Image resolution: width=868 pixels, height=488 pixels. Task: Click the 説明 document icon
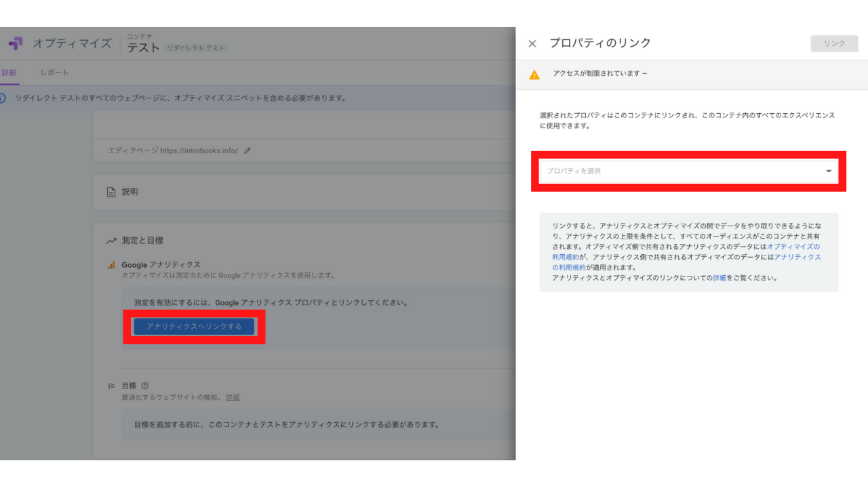[111, 192]
